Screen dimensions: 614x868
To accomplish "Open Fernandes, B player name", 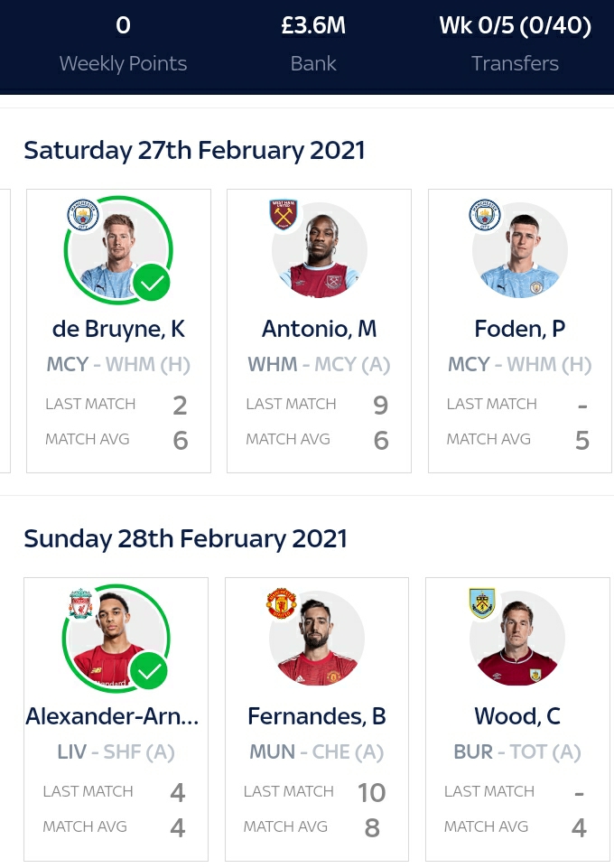I will (x=317, y=716).
